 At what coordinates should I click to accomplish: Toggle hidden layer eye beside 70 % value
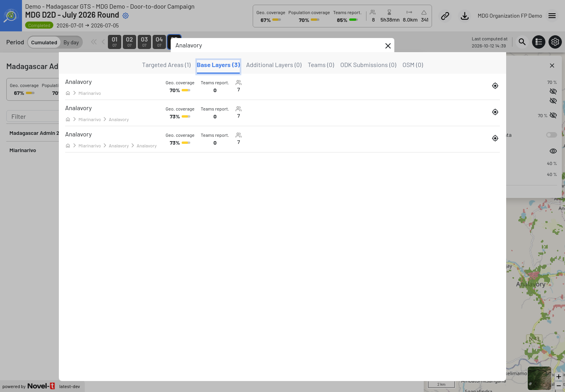click(x=553, y=115)
